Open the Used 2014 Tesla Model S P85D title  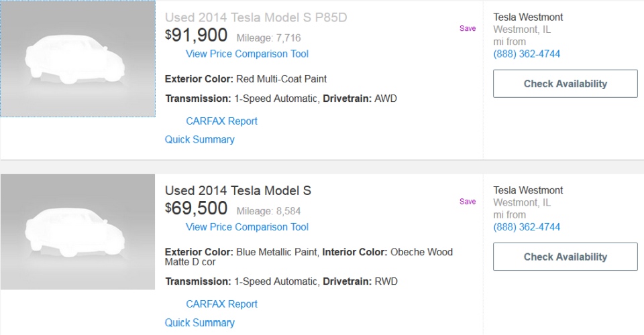[x=256, y=17]
